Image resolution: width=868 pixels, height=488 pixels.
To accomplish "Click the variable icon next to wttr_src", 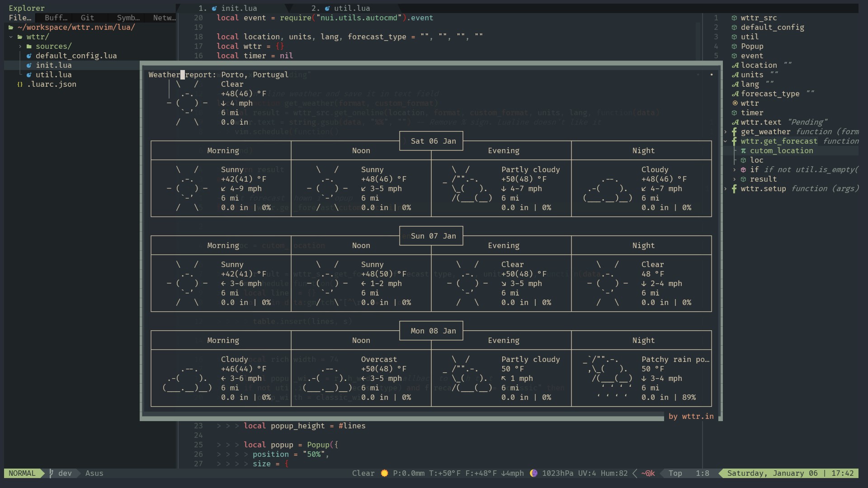I will (x=734, y=18).
